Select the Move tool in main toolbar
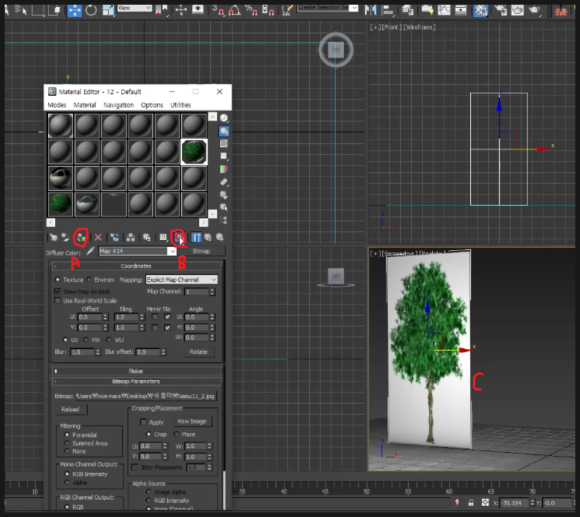The height and width of the screenshot is (517, 580). (x=74, y=10)
